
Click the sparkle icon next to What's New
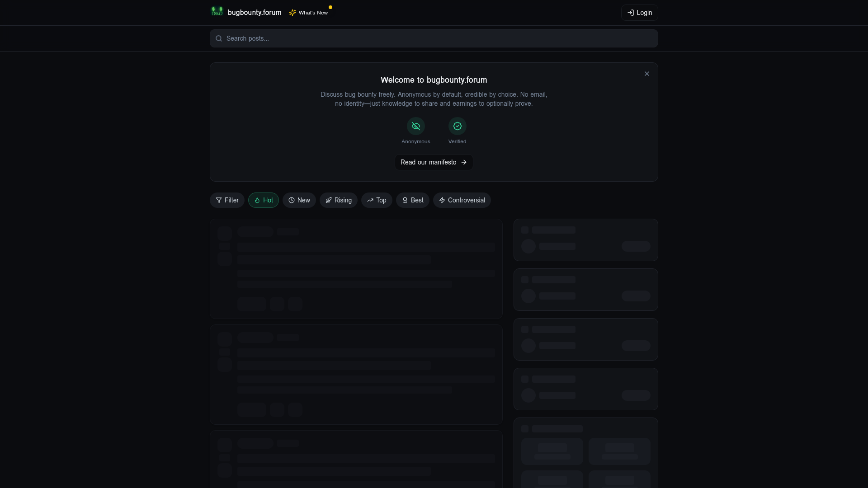(x=292, y=12)
